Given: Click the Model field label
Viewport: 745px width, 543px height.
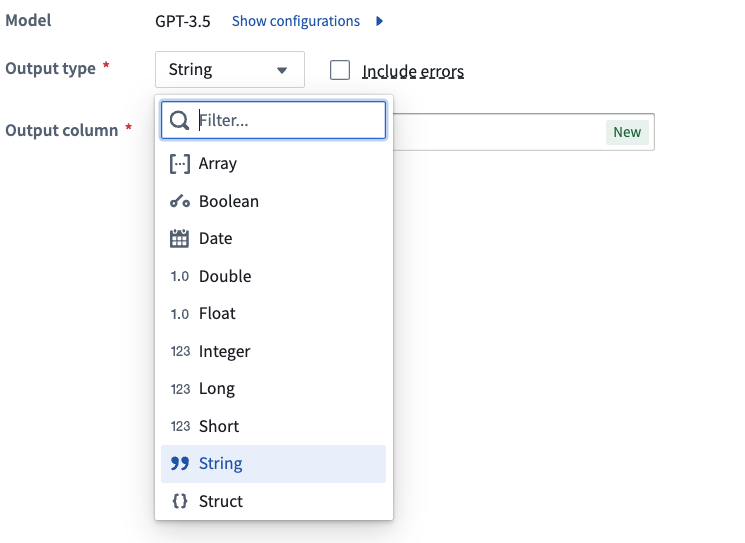Looking at the screenshot, I should [28, 20].
